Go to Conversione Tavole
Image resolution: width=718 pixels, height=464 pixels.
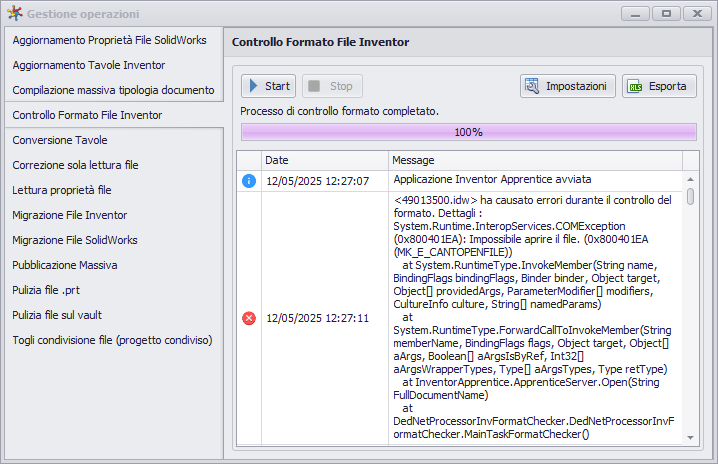tap(60, 140)
